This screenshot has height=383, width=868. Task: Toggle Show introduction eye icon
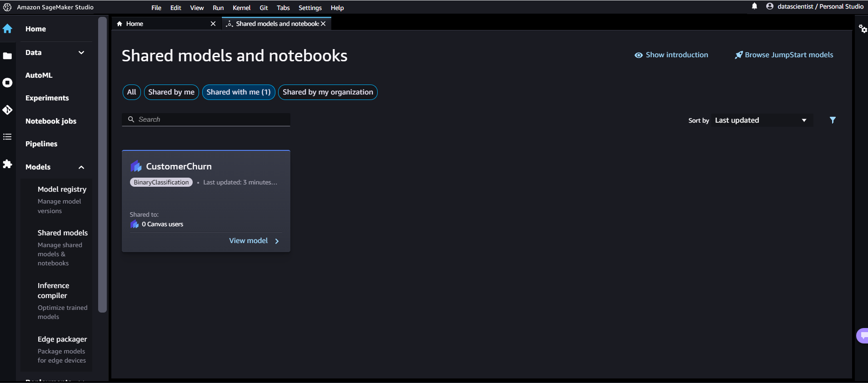[639, 55]
